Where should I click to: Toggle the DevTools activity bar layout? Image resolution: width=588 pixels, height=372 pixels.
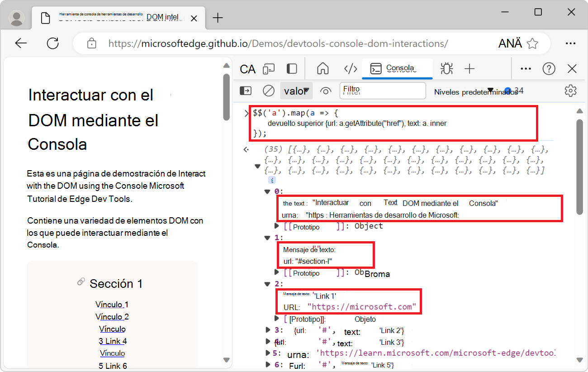point(291,69)
